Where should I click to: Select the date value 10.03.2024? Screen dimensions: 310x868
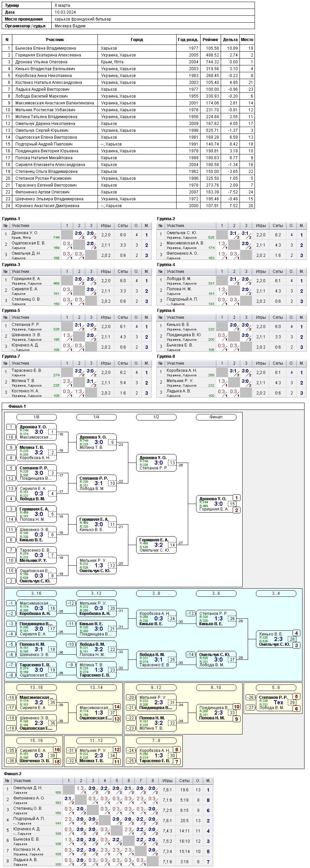pos(65,12)
